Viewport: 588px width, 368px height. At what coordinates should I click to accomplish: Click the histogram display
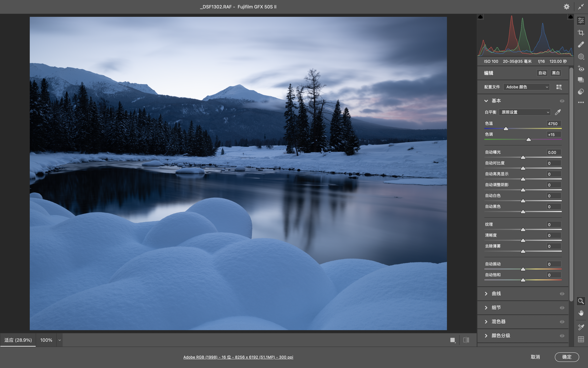click(525, 36)
